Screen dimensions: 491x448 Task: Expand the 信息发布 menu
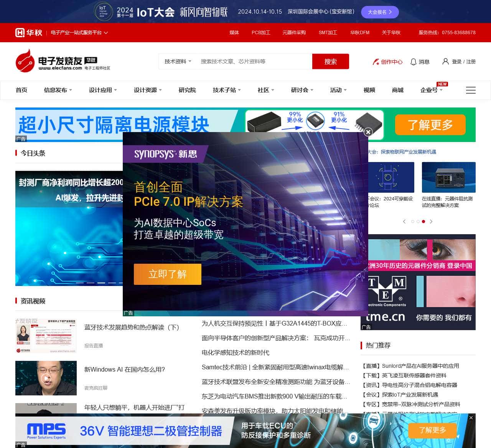tap(58, 90)
